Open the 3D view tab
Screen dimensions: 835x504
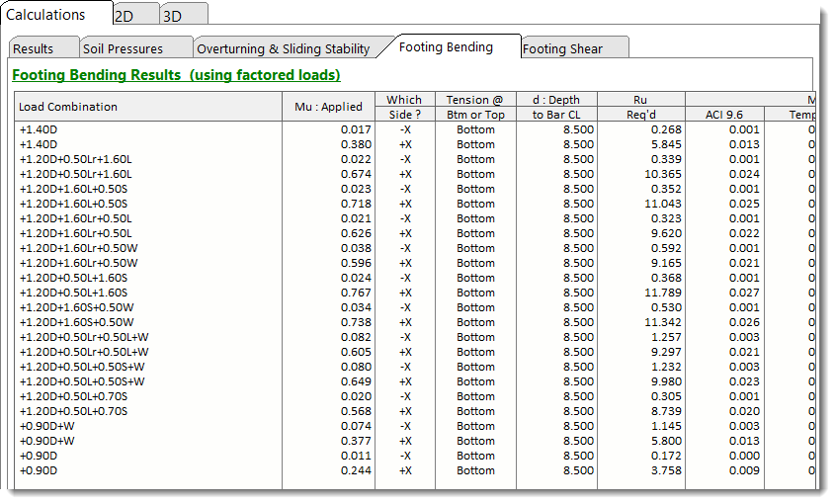click(x=172, y=16)
